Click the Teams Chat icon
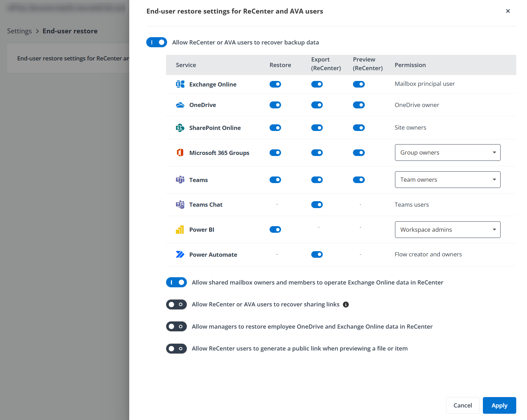Image resolution: width=527 pixels, height=420 pixels. (x=180, y=205)
